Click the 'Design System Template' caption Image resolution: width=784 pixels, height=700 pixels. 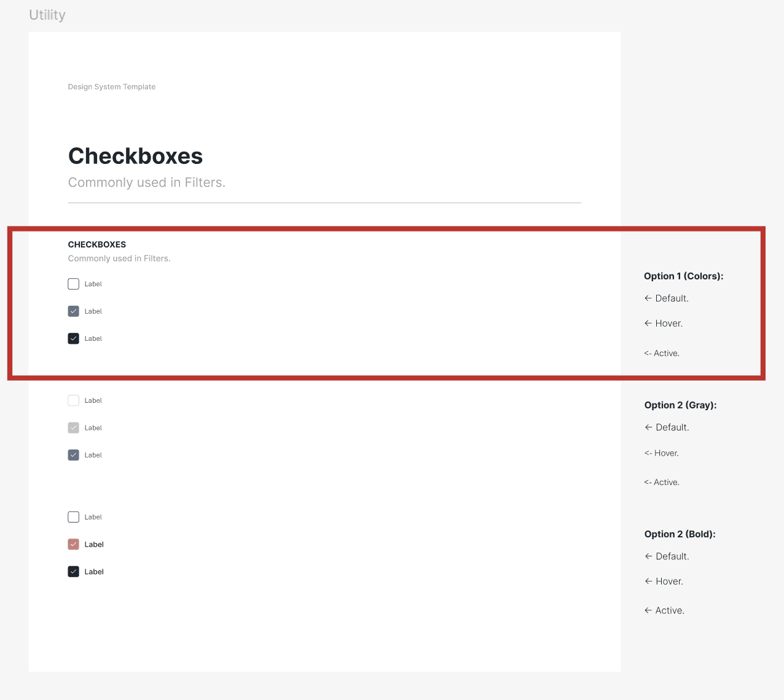tap(112, 87)
